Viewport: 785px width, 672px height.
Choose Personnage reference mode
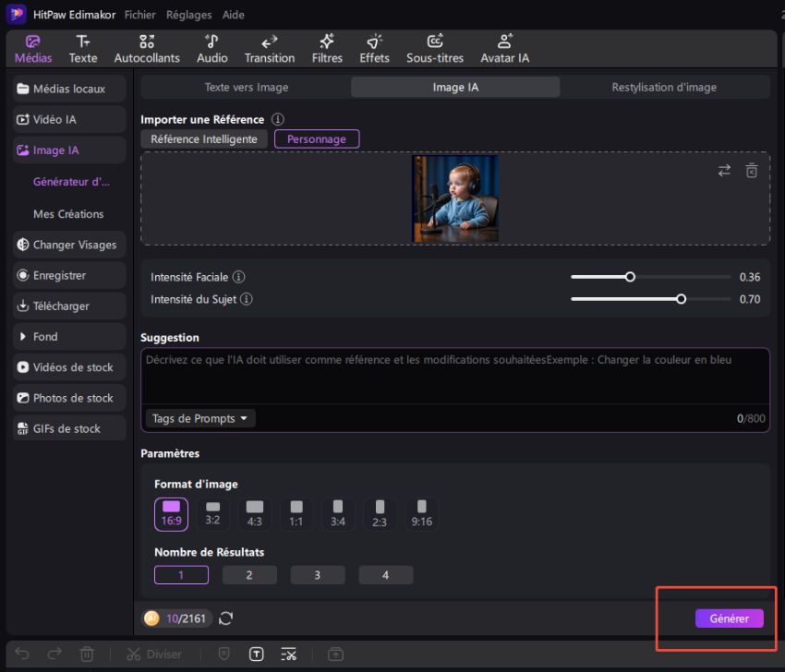(x=317, y=139)
